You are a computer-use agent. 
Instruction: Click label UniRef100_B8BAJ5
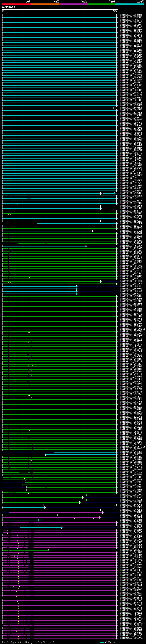[131, 211]
